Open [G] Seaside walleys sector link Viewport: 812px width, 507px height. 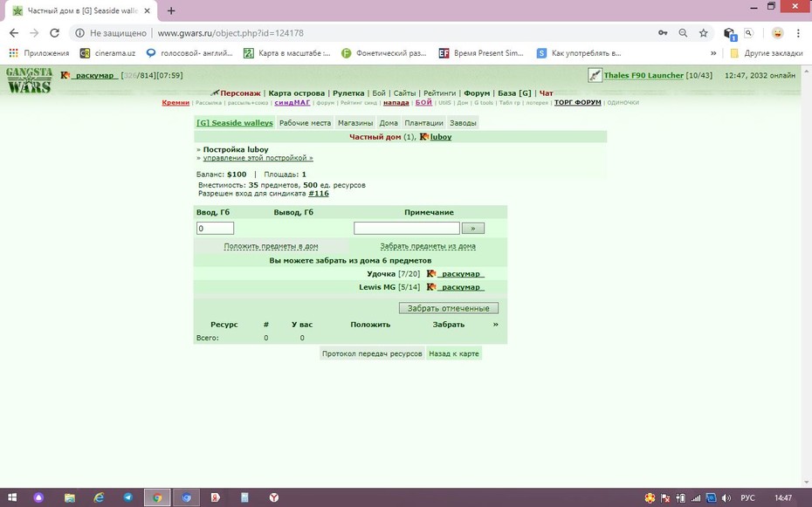(x=235, y=123)
